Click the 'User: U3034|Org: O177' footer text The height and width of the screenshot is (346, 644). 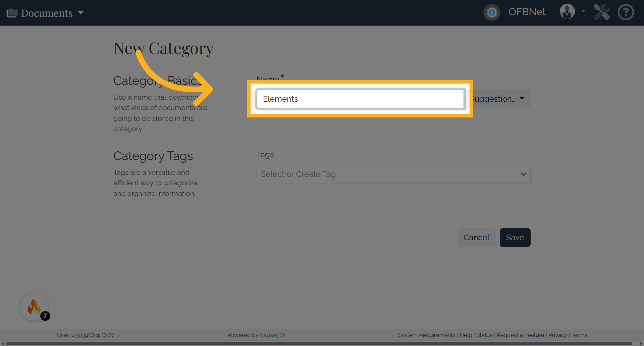(x=86, y=335)
